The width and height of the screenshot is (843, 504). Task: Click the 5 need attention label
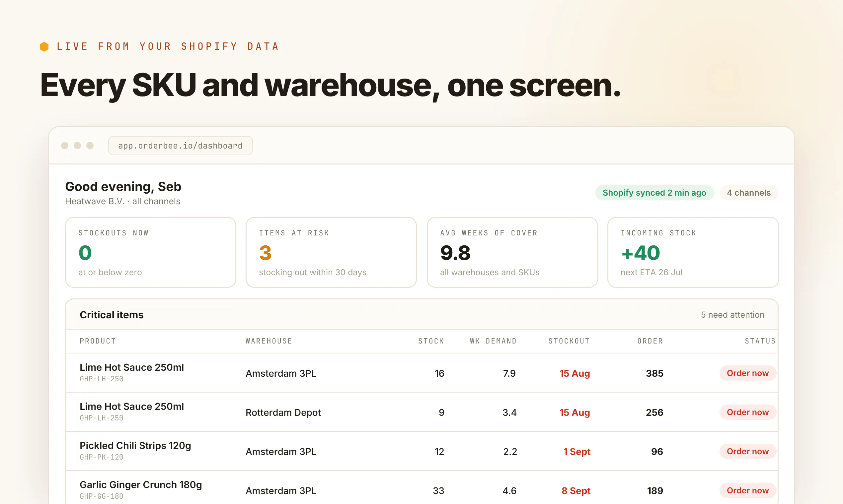(x=732, y=315)
